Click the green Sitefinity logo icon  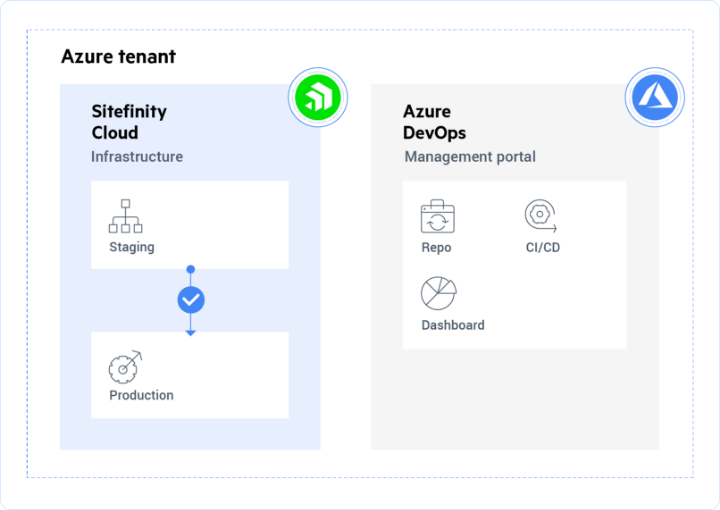317,97
